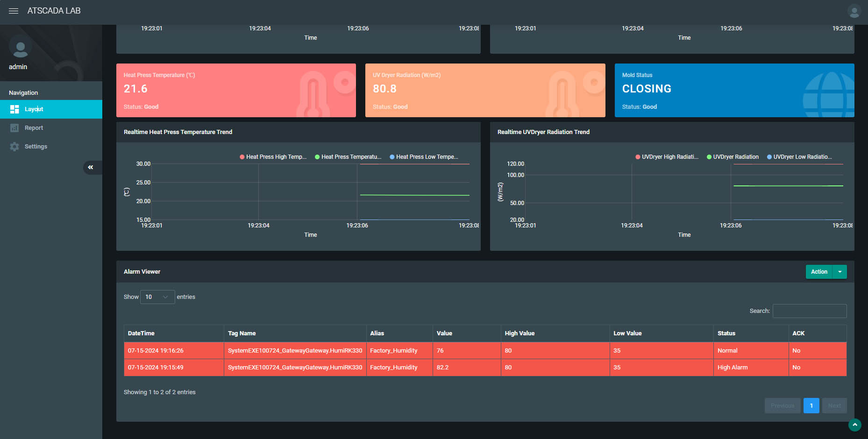Image resolution: width=868 pixels, height=439 pixels.
Task: Expand the Action button dropdown arrow
Action: [840, 272]
